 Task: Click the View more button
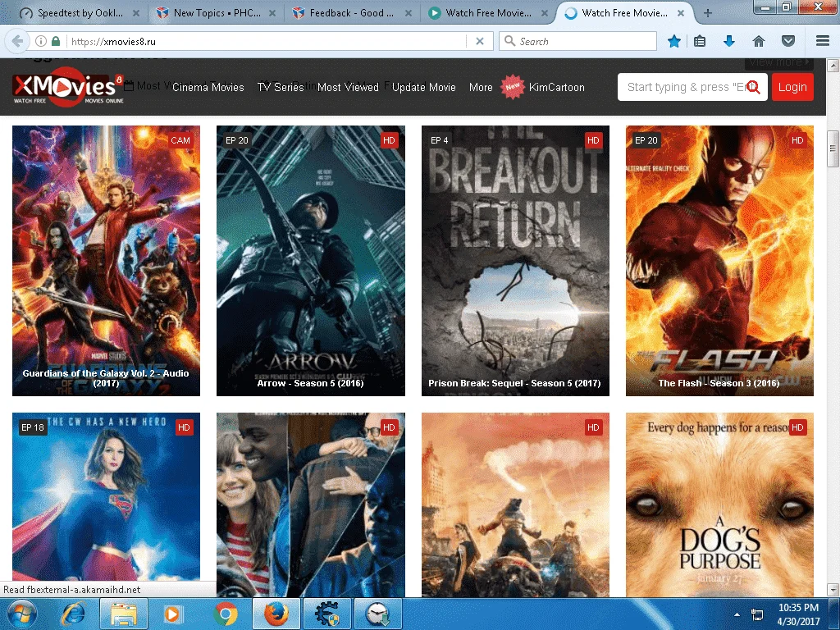pyautogui.click(x=779, y=62)
